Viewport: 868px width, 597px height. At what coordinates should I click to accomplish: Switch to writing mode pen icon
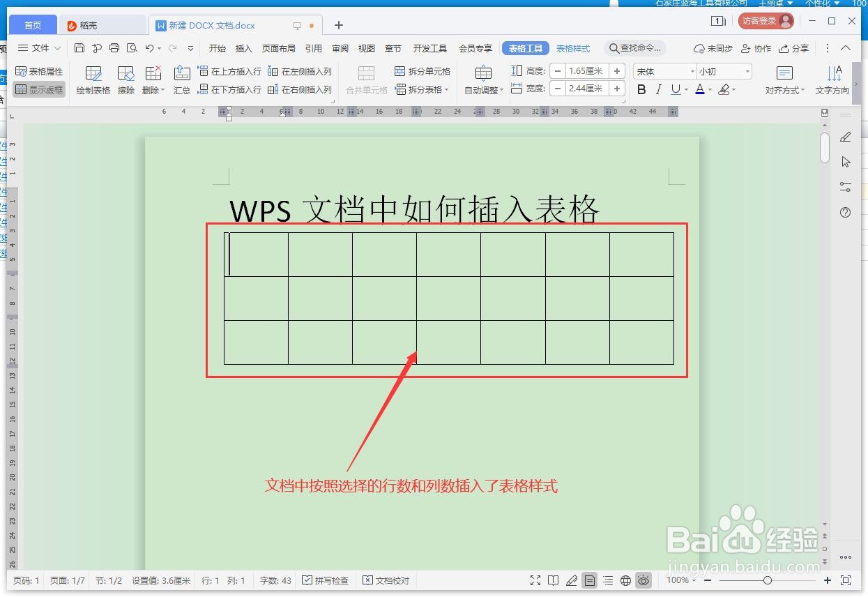[x=572, y=580]
